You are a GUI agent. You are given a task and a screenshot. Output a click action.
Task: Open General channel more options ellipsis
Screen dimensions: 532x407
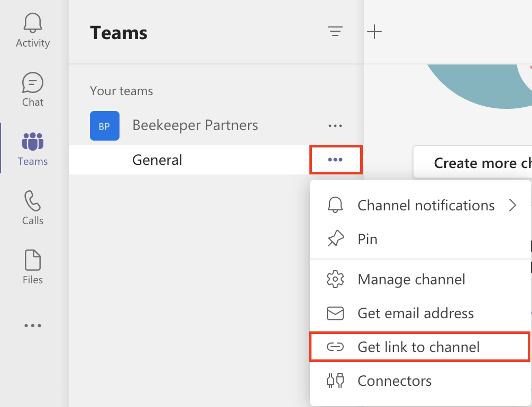pyautogui.click(x=335, y=160)
